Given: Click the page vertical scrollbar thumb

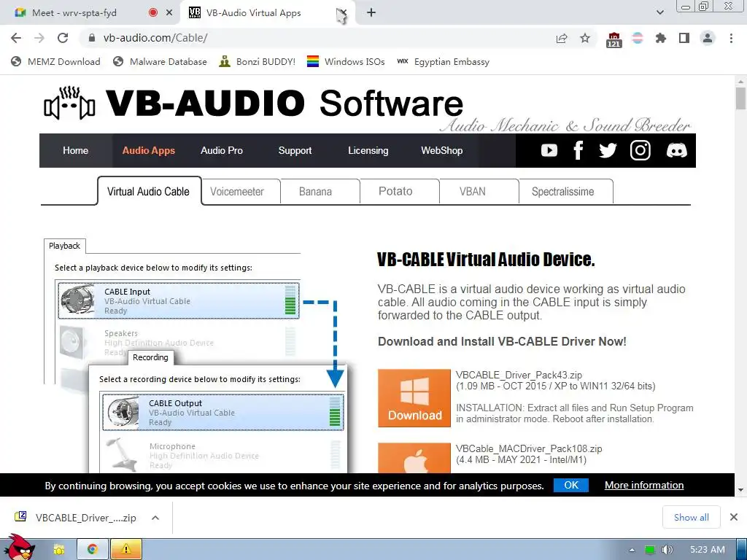Looking at the screenshot, I should [740, 98].
